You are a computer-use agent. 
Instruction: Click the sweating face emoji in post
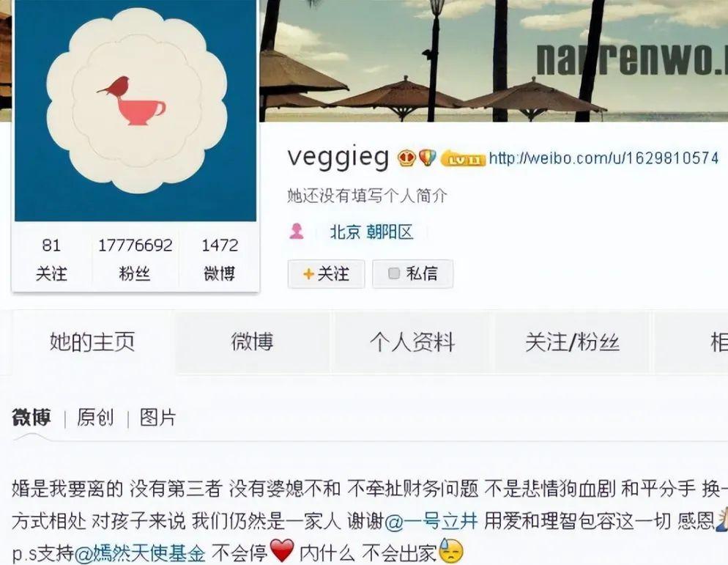coord(451,552)
